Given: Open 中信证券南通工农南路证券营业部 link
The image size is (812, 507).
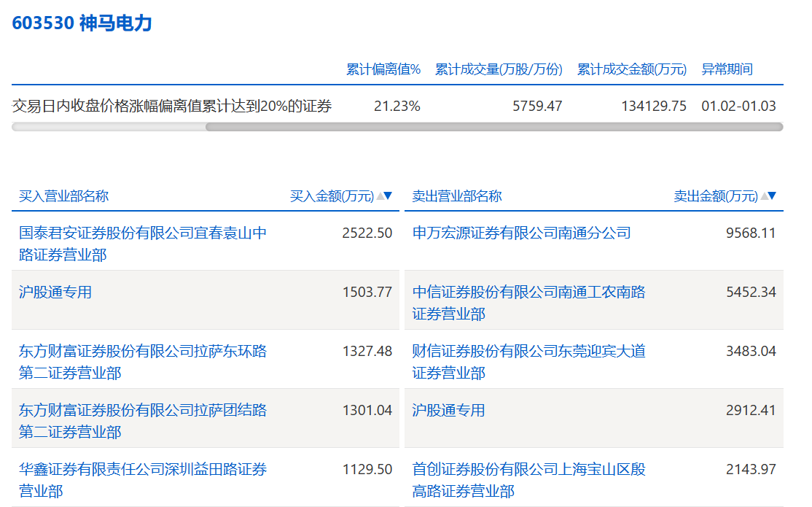Looking at the screenshot, I should [528, 303].
